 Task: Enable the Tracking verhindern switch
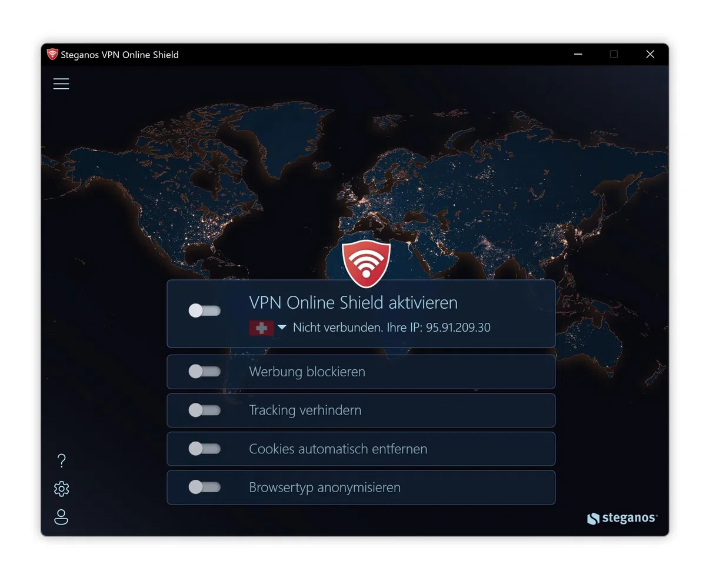(x=204, y=410)
